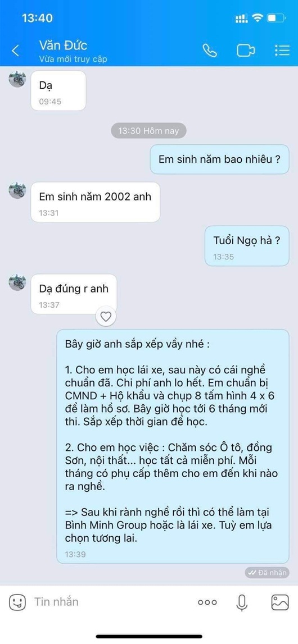Tap Văn Đức's avatar beside "Dạ" message

click(x=17, y=79)
